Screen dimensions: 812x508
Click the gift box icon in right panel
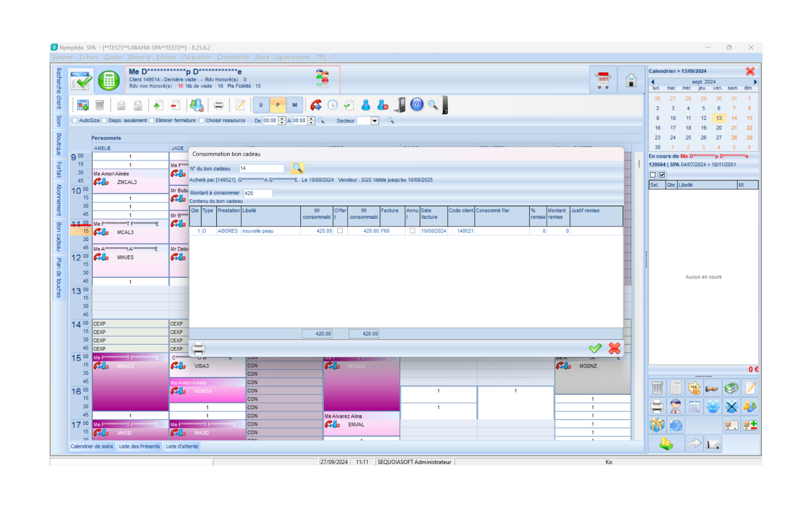coord(657,425)
